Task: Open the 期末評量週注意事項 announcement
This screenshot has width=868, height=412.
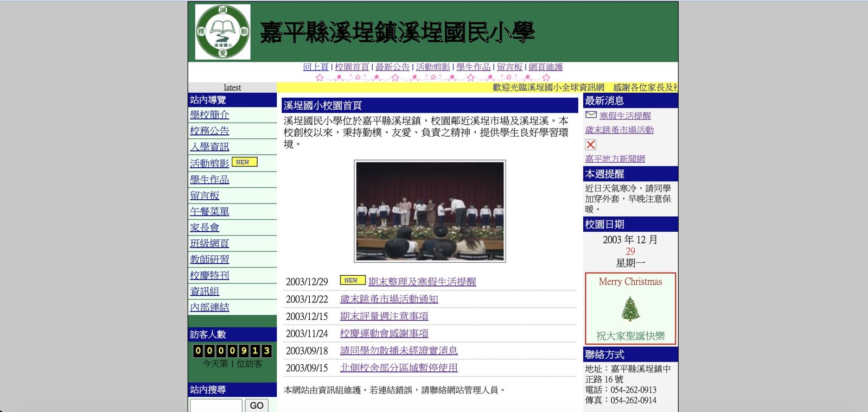Action: tap(384, 316)
